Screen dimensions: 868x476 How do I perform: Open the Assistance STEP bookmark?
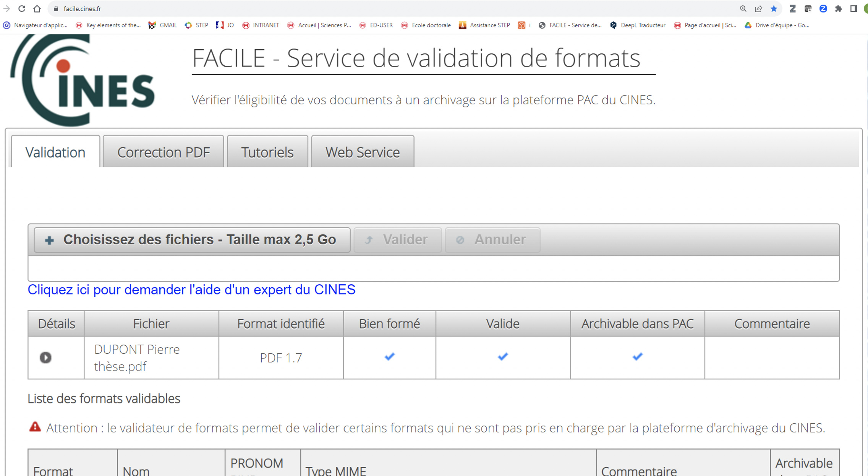(x=484, y=25)
